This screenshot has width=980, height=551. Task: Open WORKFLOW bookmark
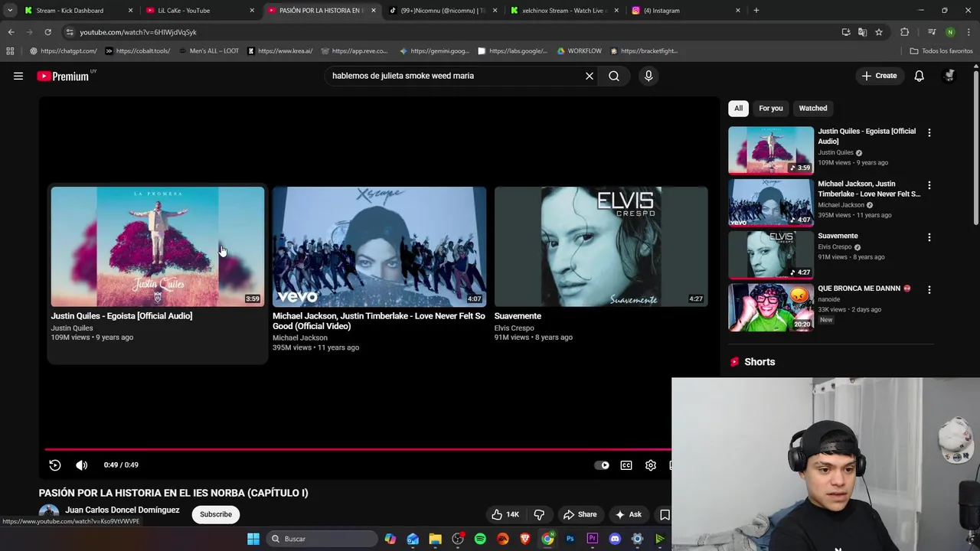(579, 51)
